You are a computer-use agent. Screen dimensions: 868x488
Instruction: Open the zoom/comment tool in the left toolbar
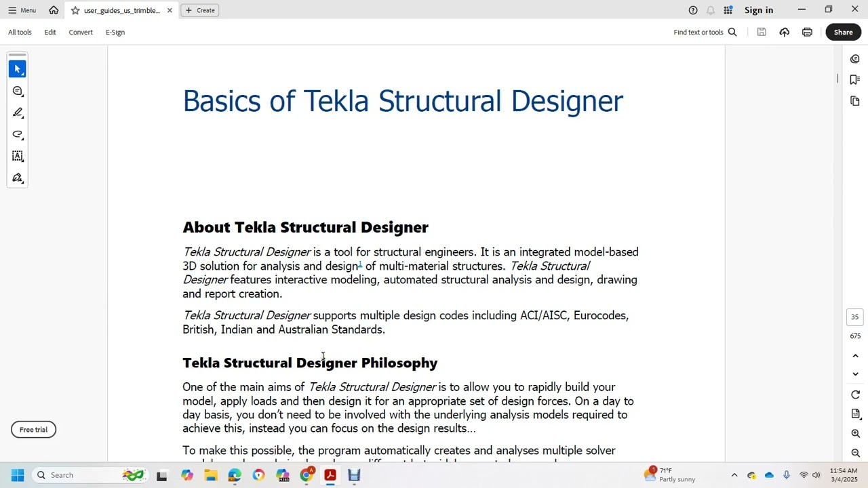pyautogui.click(x=18, y=91)
